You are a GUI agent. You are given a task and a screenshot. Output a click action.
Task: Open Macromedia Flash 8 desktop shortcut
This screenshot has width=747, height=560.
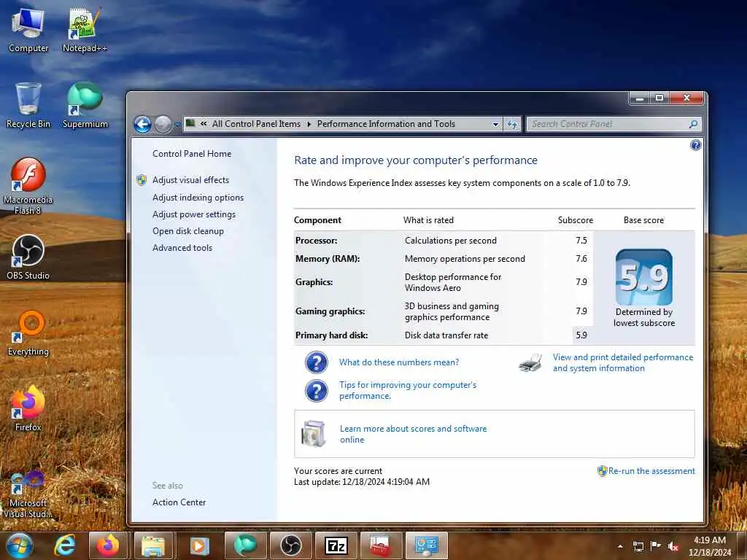[x=28, y=187]
